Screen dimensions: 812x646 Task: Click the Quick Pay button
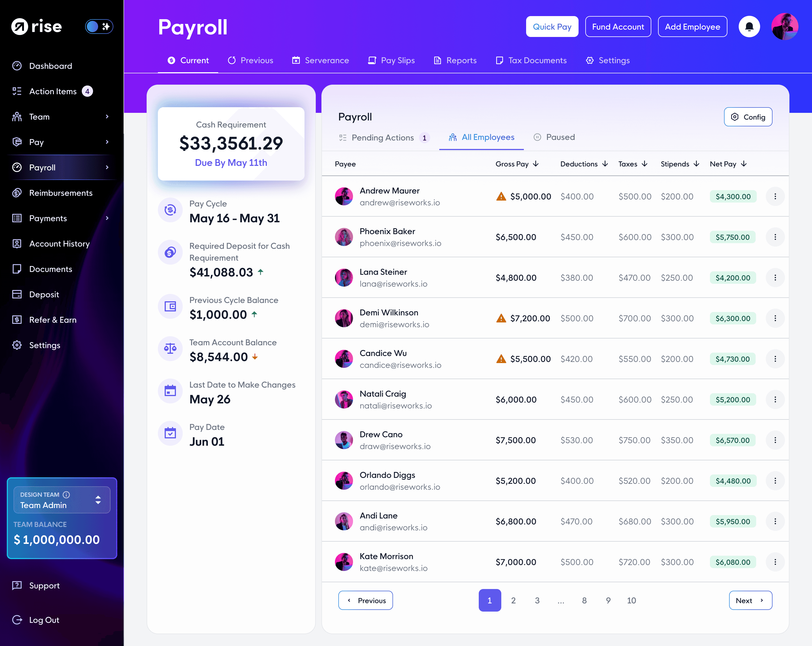(x=552, y=27)
